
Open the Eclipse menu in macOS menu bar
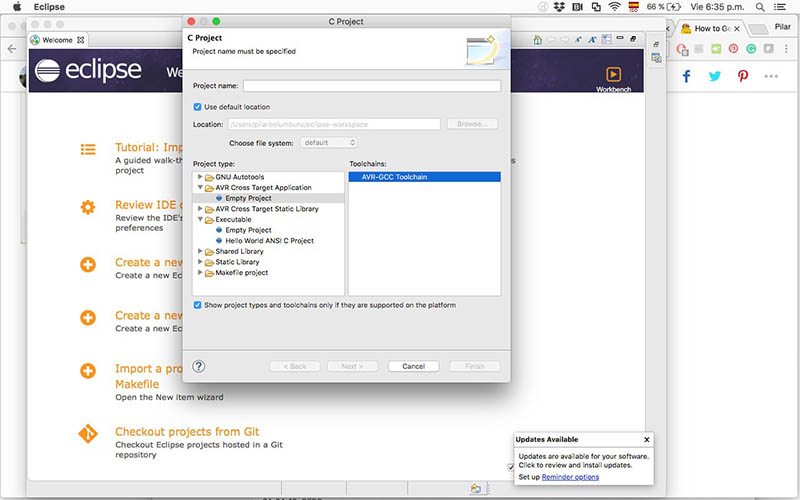coord(49,7)
